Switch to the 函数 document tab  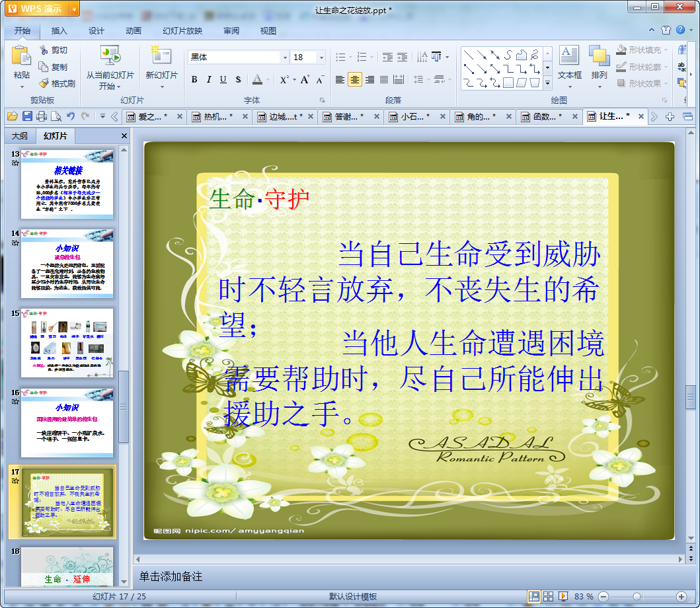(548, 116)
